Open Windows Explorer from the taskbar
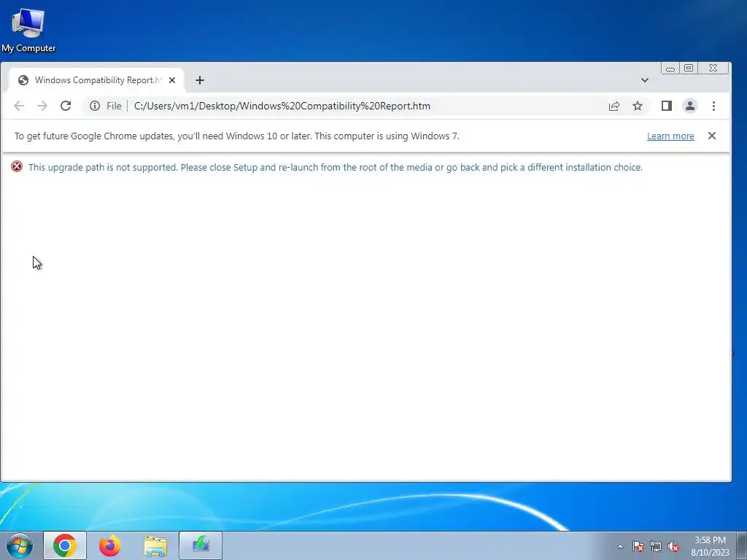747x560 pixels. tap(155, 545)
